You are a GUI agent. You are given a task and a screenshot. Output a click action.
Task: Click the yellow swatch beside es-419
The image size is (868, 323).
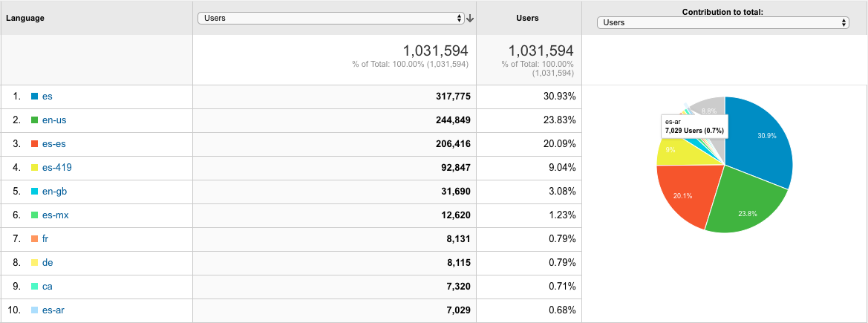(x=34, y=168)
